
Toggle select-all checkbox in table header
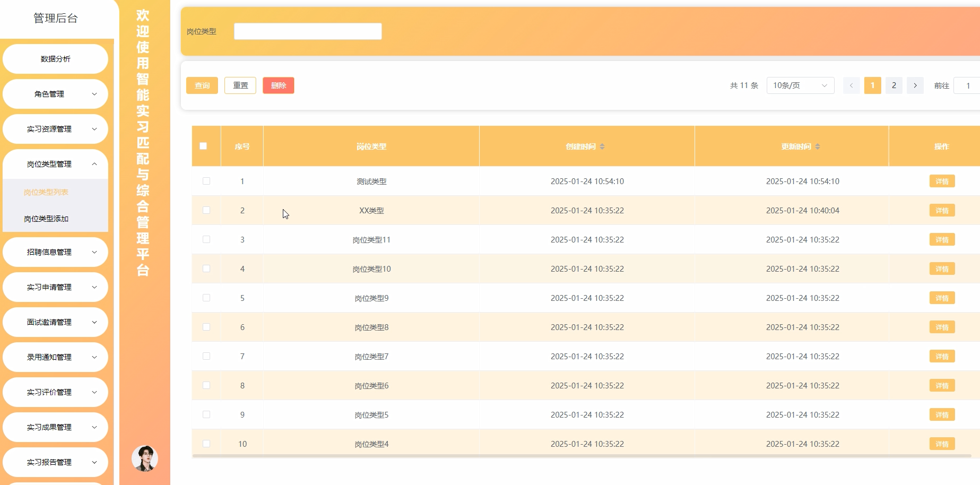click(x=203, y=146)
